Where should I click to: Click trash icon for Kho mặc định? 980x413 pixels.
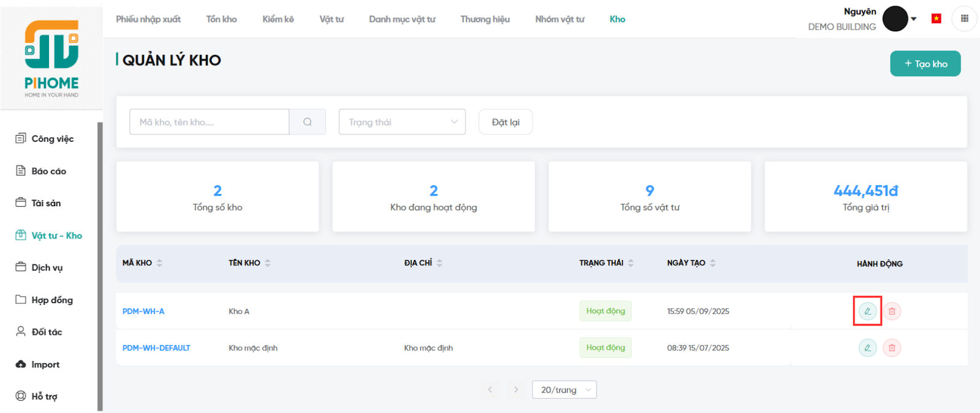pyautogui.click(x=892, y=348)
